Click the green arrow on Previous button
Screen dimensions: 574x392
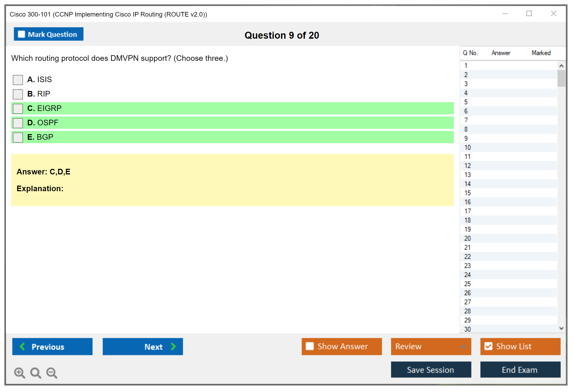click(22, 347)
